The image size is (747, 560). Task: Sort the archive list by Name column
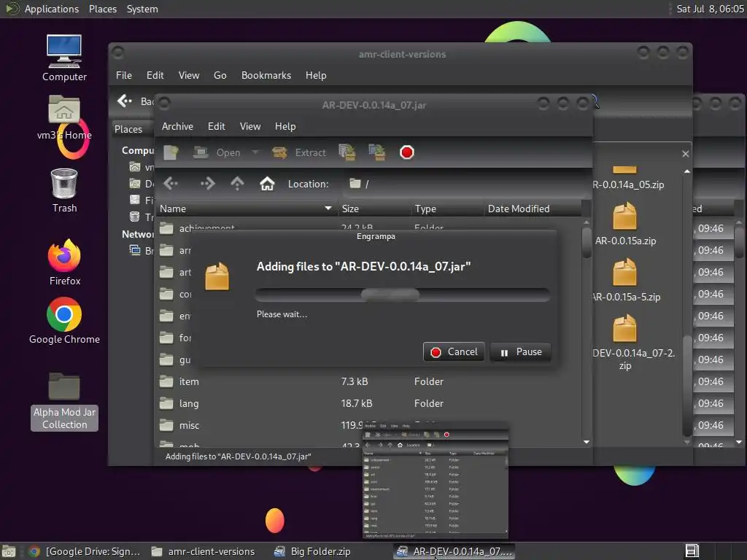tap(246, 209)
